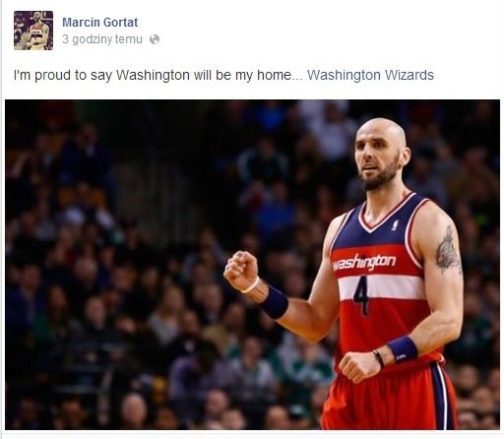This screenshot has height=439, width=504.
Task: Click the player's raised clenched fist
Action: point(241,270)
